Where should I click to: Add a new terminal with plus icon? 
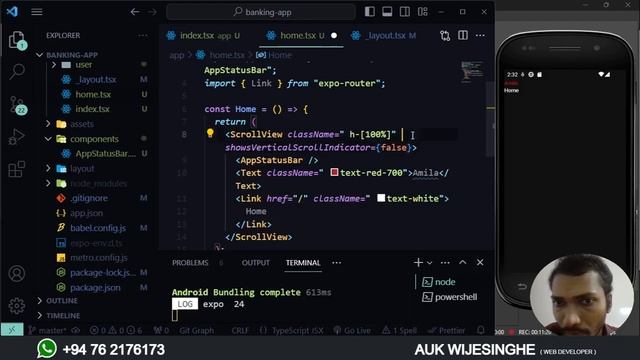(418, 262)
